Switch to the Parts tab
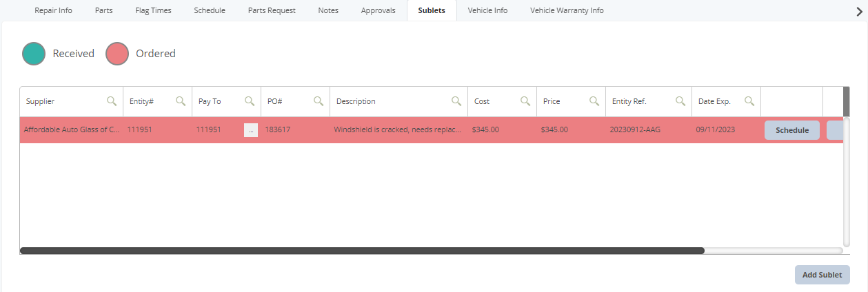The image size is (868, 292). pyautogui.click(x=104, y=10)
